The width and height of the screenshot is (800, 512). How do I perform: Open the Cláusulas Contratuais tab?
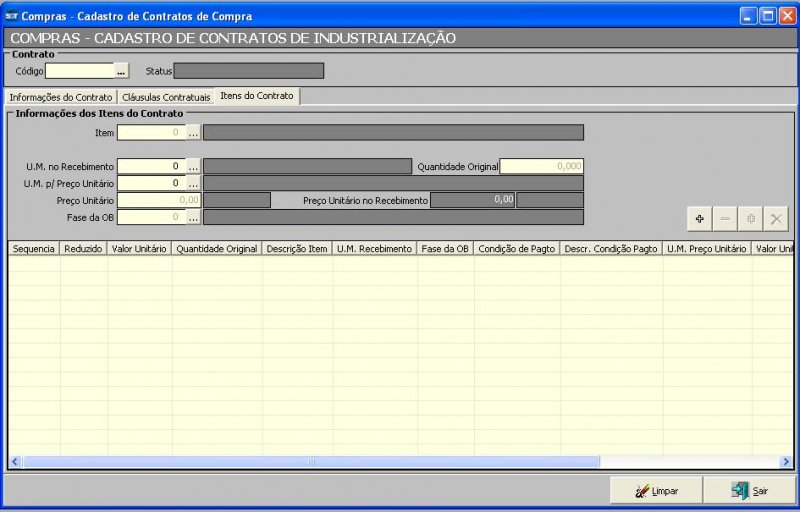(166, 97)
